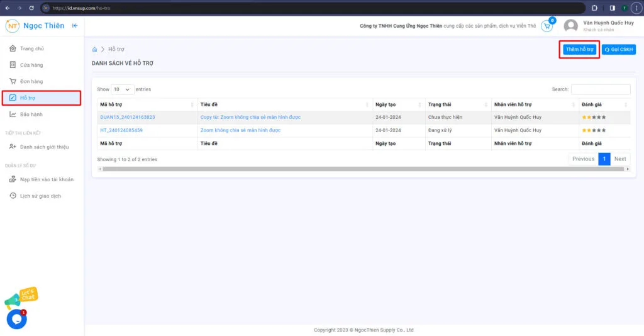
Task: Open Trang chủ in sidebar
Action: 31,48
